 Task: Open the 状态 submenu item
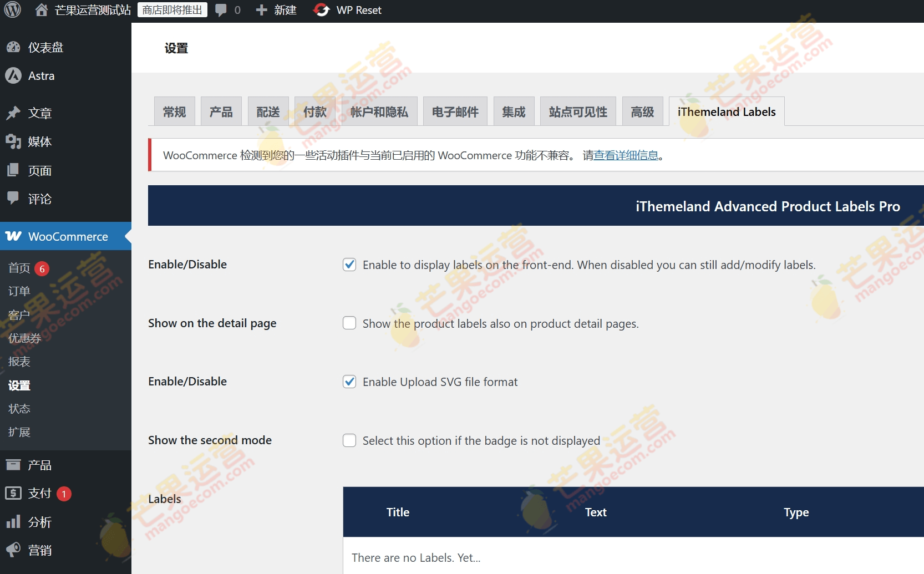[x=19, y=409]
